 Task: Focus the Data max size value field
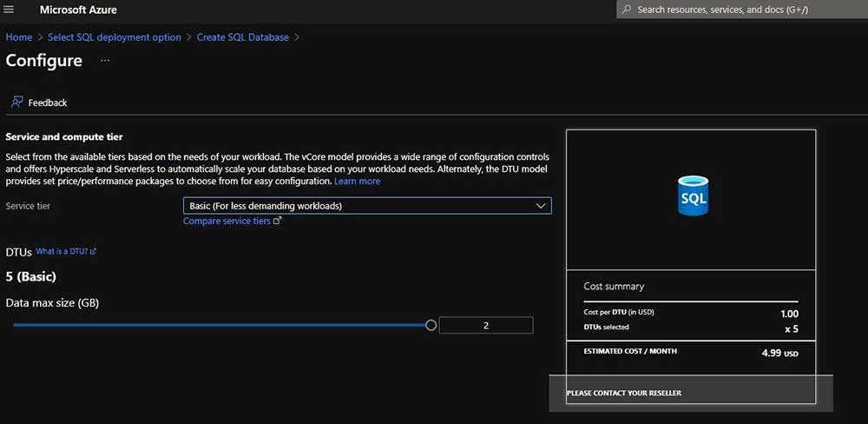point(486,326)
